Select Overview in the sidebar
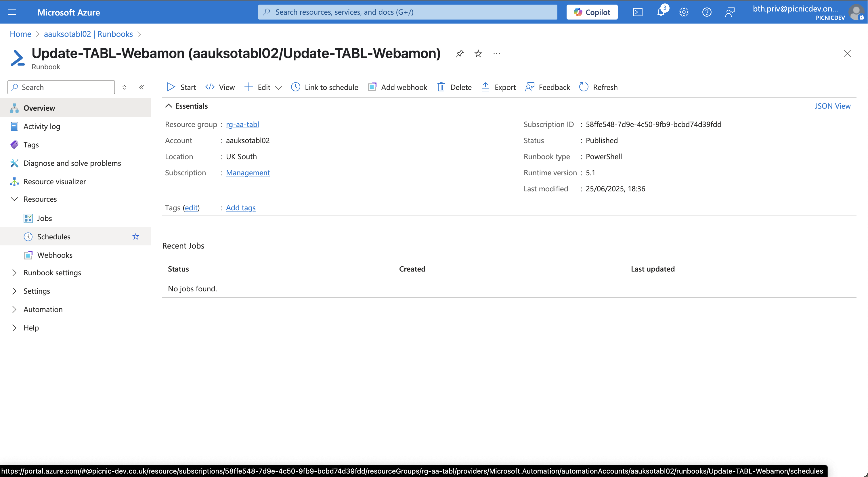 [x=75, y=108]
